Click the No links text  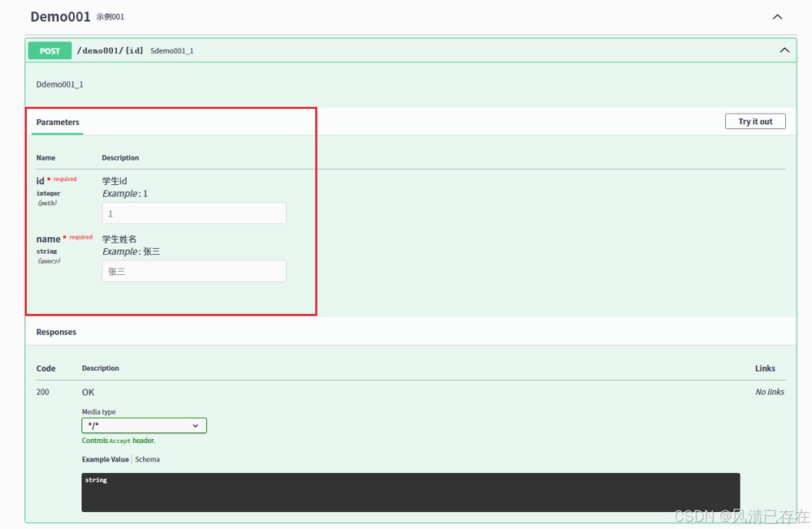(770, 392)
